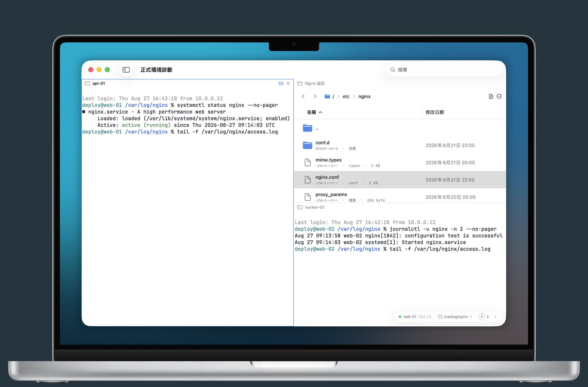Click the 'configuration test is successful' log line
Viewport: 588px width, 387px height.
pos(454,236)
